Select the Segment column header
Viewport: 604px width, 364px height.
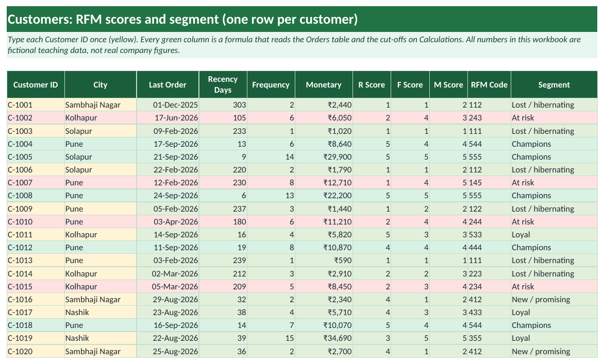tap(554, 84)
